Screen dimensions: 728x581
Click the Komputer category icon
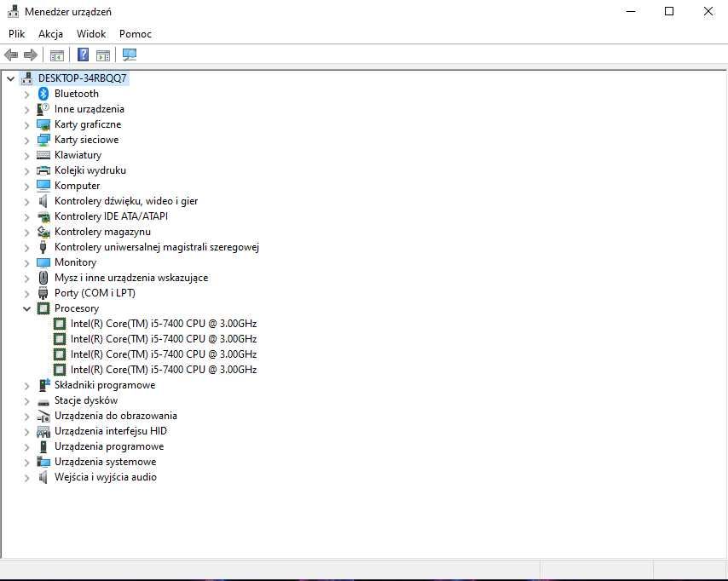[x=43, y=186]
